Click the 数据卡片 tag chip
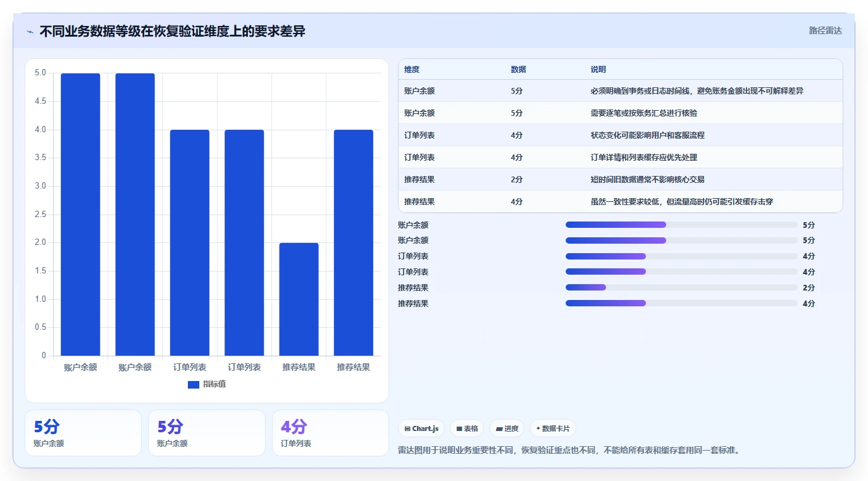This screenshot has width=868, height=481. [553, 428]
